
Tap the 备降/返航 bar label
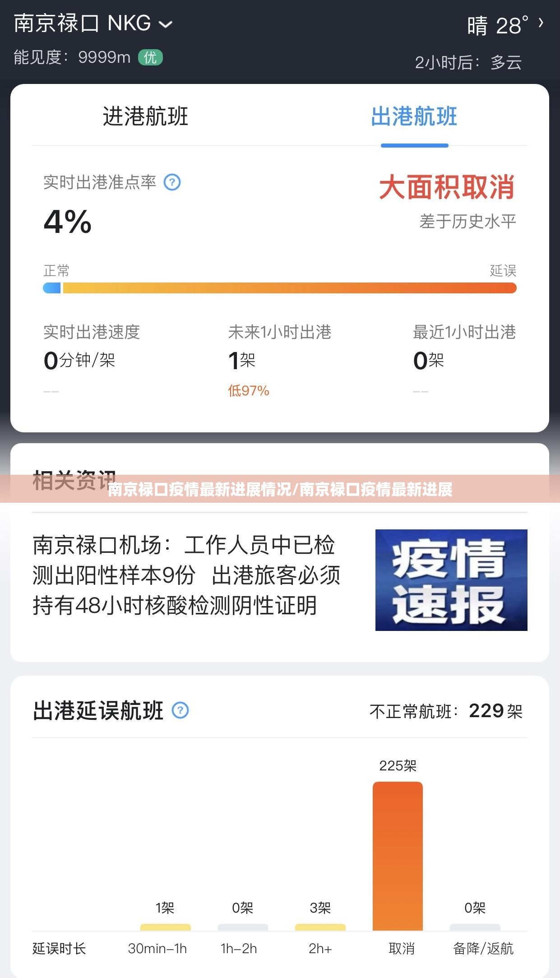[483, 949]
